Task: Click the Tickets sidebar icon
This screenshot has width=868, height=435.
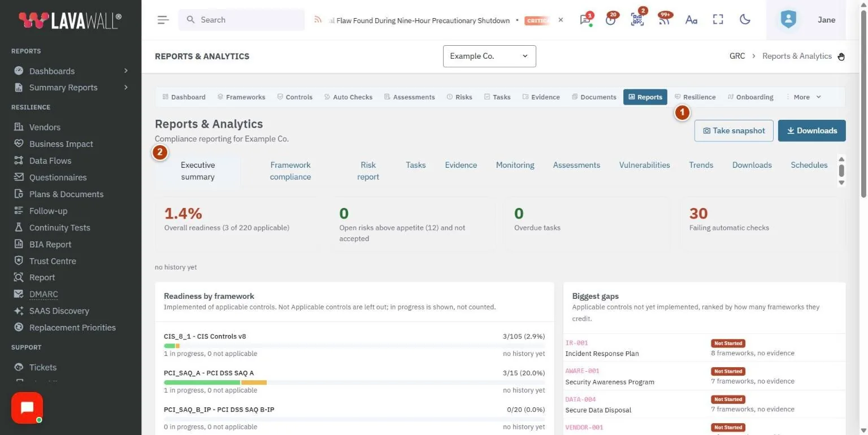Action: (19, 367)
